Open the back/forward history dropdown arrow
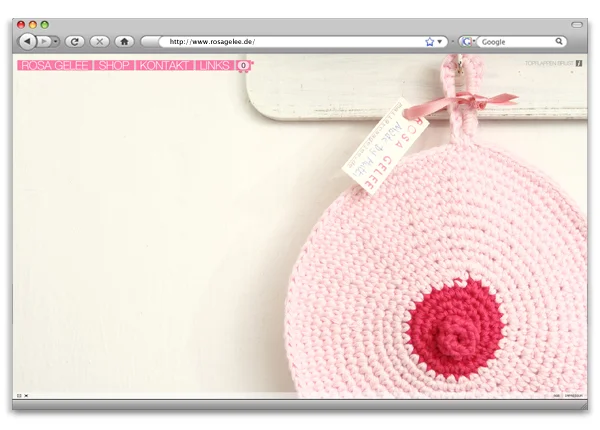 tap(55, 41)
